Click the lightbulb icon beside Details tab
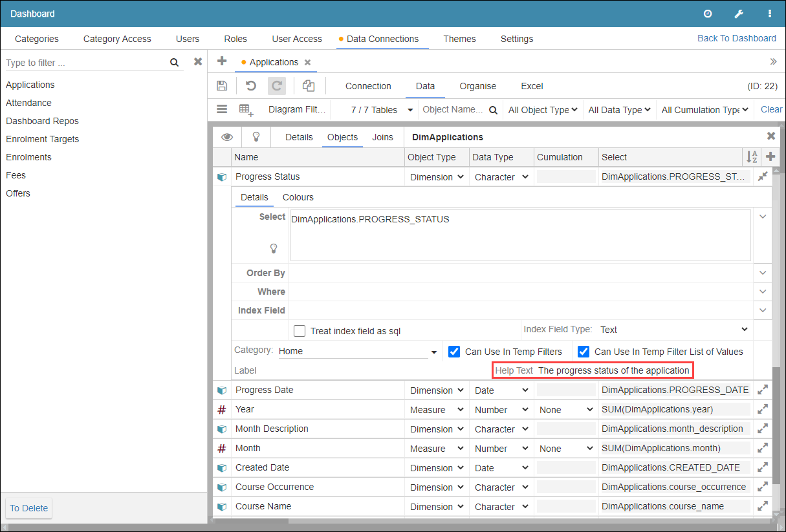The height and width of the screenshot is (532, 786). [256, 137]
